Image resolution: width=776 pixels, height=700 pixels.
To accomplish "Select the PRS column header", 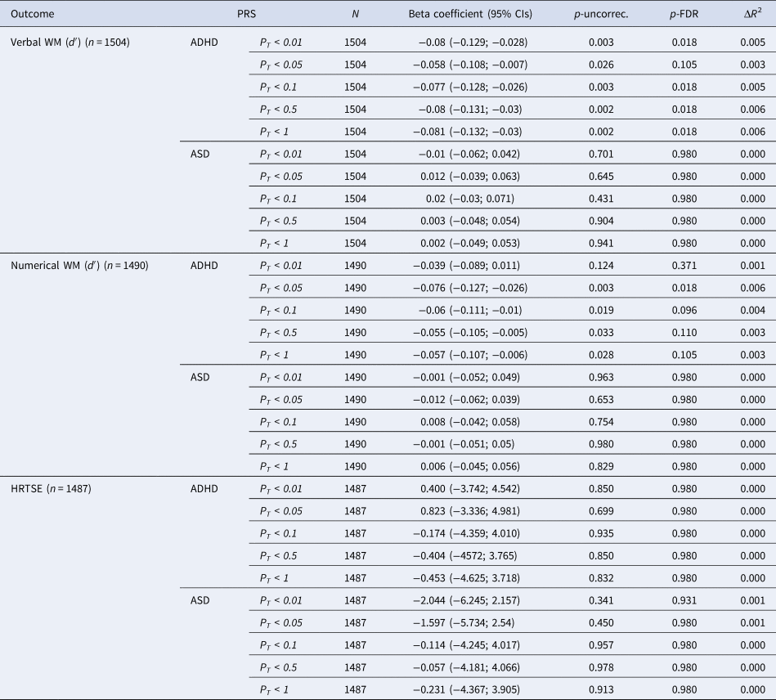I will point(245,15).
